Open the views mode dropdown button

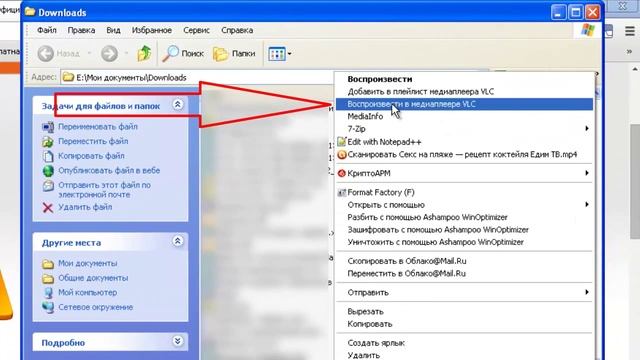click(280, 53)
